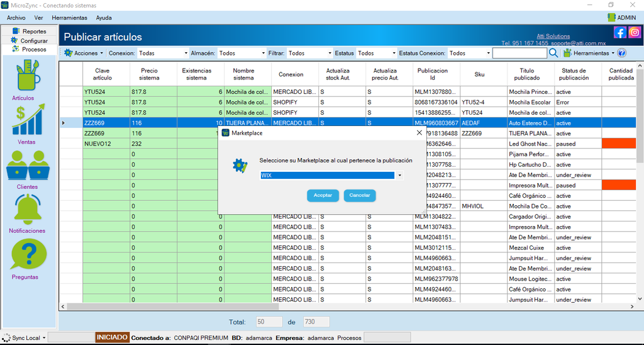Click the search text field
This screenshot has height=345, width=644.
(x=519, y=53)
